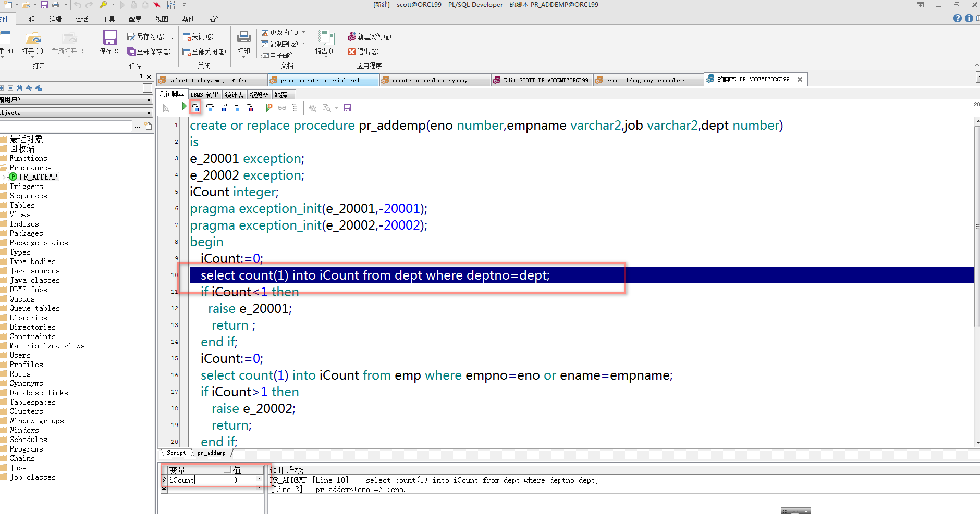The height and width of the screenshot is (514, 980).
Task: Click 全部关闭 close all button
Action: (204, 52)
